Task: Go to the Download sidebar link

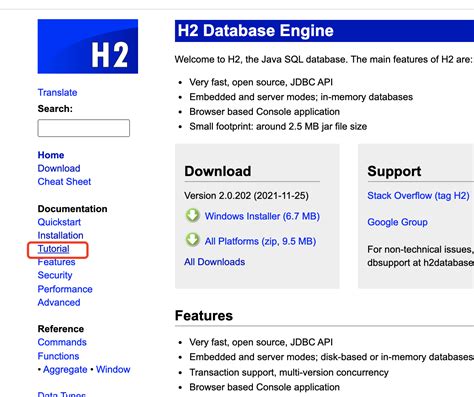Action: (59, 168)
